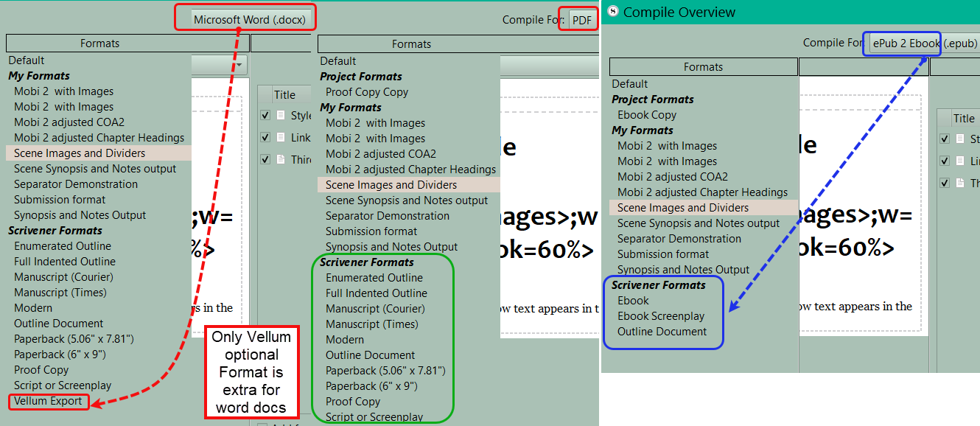
Task: Open the PDF Compile For dropdown
Action: [x=582, y=20]
